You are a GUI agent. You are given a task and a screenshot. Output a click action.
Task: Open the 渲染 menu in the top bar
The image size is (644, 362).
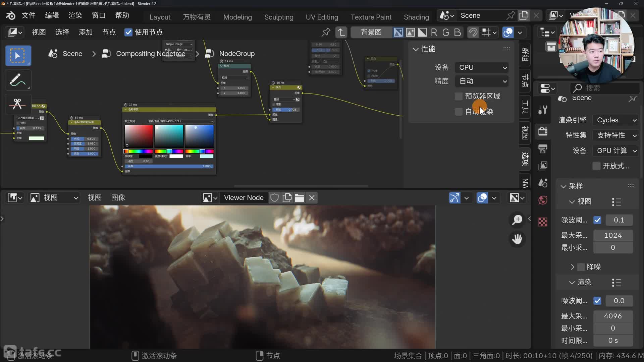75,15
